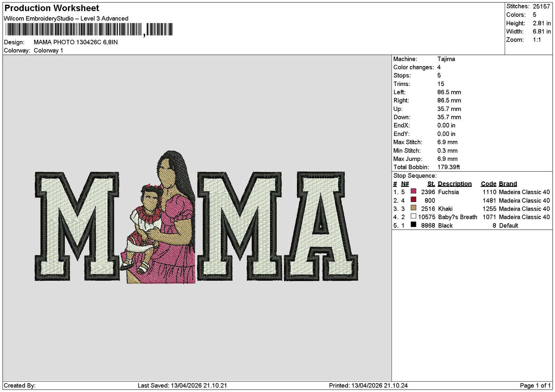Click the Khaki color swatch
The height and width of the screenshot is (392, 555).
click(x=413, y=208)
